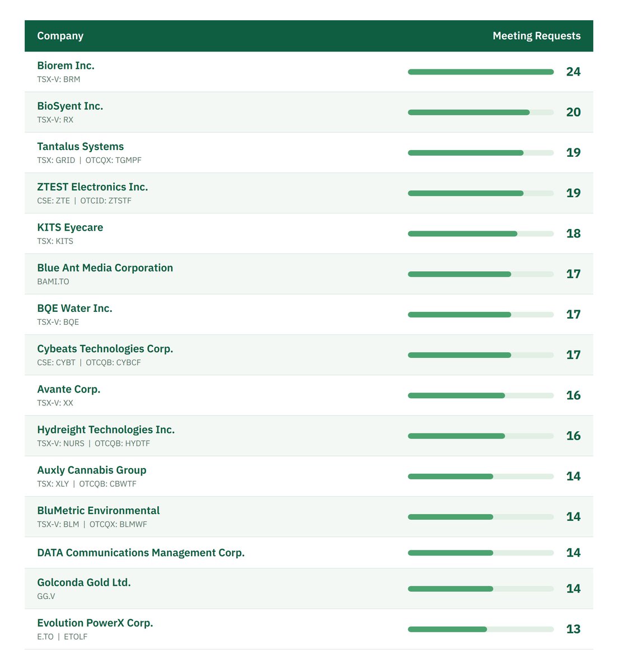
Task: Click the Company column header
Action: [60, 36]
